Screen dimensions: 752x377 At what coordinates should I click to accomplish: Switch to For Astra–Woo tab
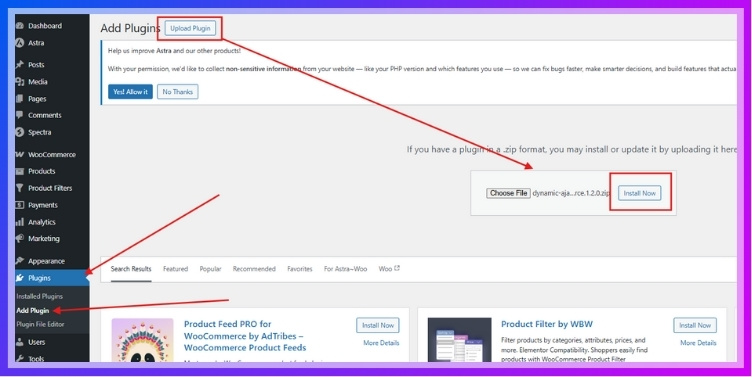pos(345,269)
